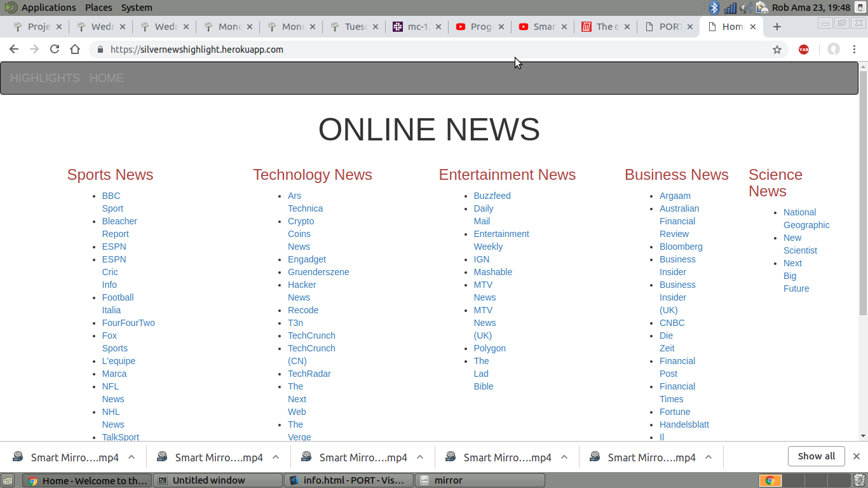Click the browser back arrow
The width and height of the screenshot is (868, 488).
(x=14, y=50)
